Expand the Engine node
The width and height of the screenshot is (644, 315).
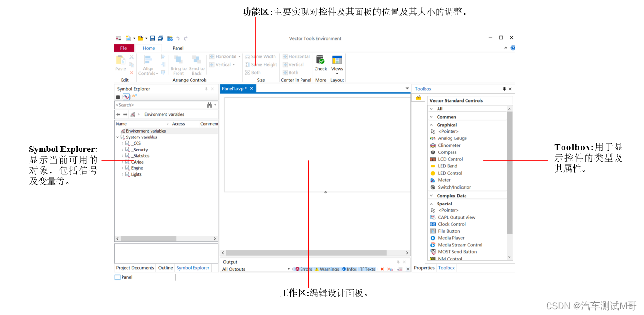click(x=123, y=168)
